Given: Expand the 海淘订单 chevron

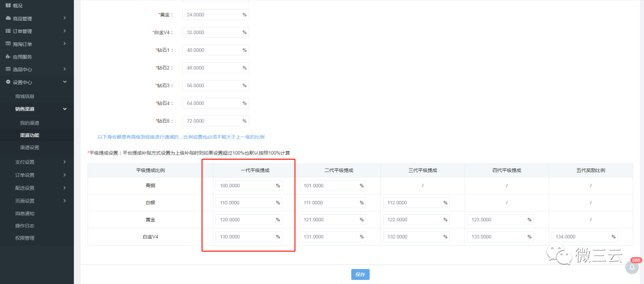Looking at the screenshot, I should pos(65,44).
